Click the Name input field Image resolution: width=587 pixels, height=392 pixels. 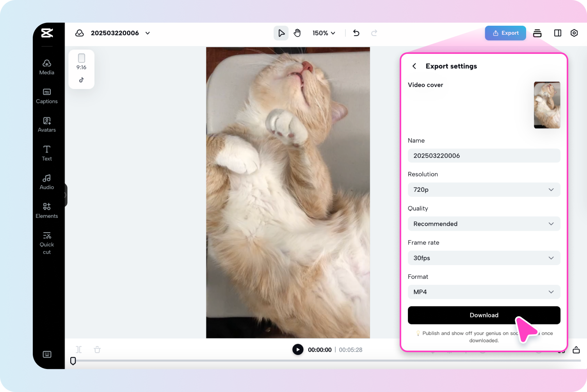click(484, 155)
